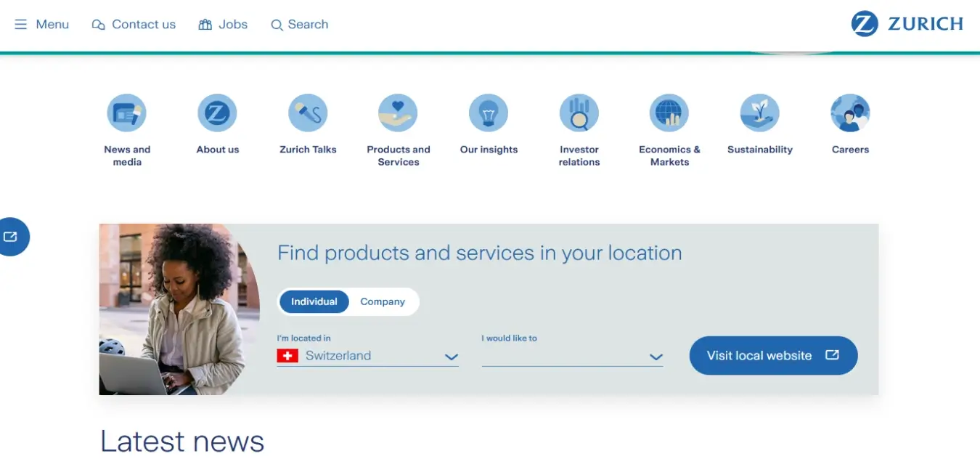Screen dimensions: 980x475
Task: Click the Switzerland country field text
Action: pyautogui.click(x=338, y=356)
